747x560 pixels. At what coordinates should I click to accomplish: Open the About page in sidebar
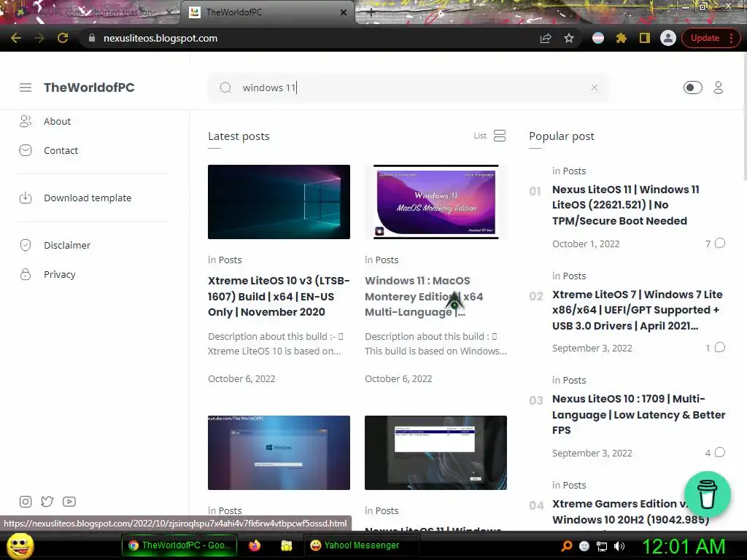tap(57, 122)
